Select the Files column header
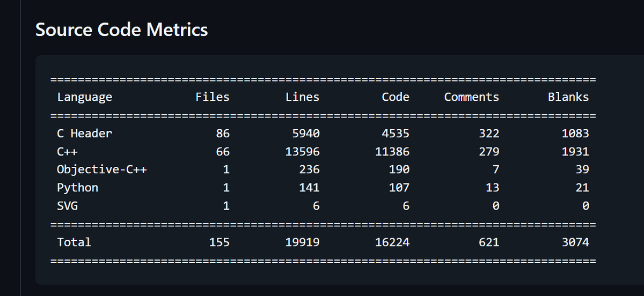The width and height of the screenshot is (644, 296). coord(213,97)
